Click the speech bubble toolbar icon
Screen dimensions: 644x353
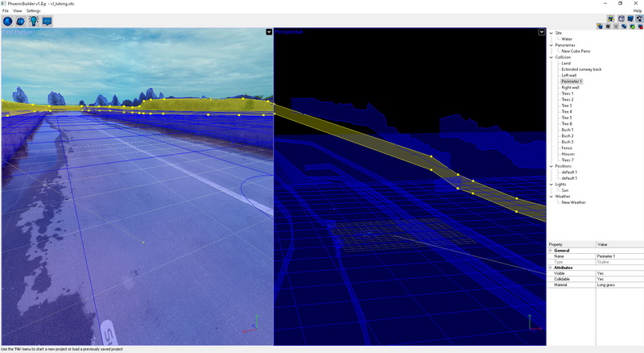[47, 21]
